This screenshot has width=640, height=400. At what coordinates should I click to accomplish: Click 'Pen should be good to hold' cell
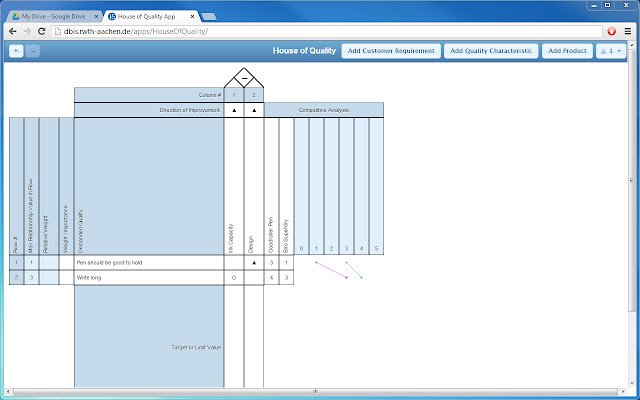pyautogui.click(x=149, y=263)
